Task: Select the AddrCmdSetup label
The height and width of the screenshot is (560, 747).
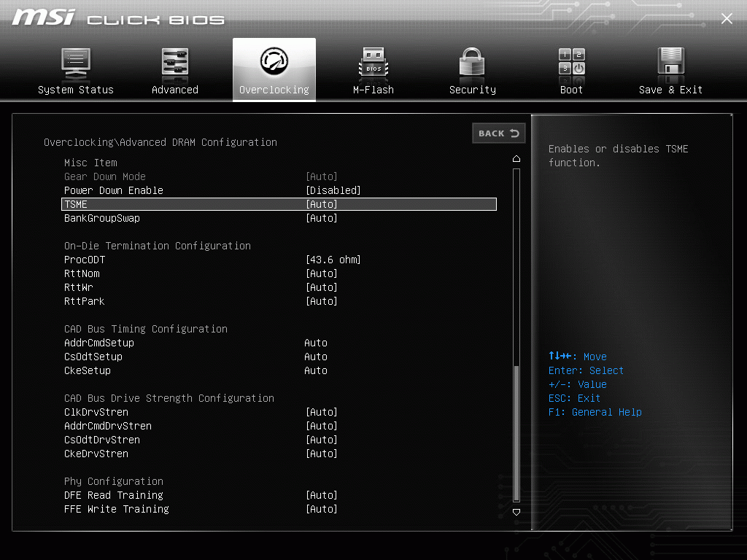Action: click(x=99, y=343)
